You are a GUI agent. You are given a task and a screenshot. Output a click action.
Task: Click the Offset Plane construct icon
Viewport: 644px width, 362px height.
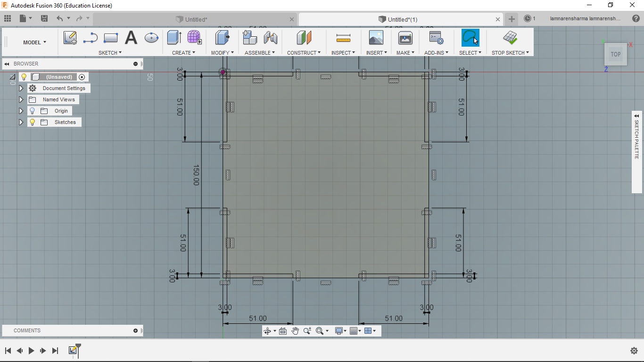click(304, 38)
